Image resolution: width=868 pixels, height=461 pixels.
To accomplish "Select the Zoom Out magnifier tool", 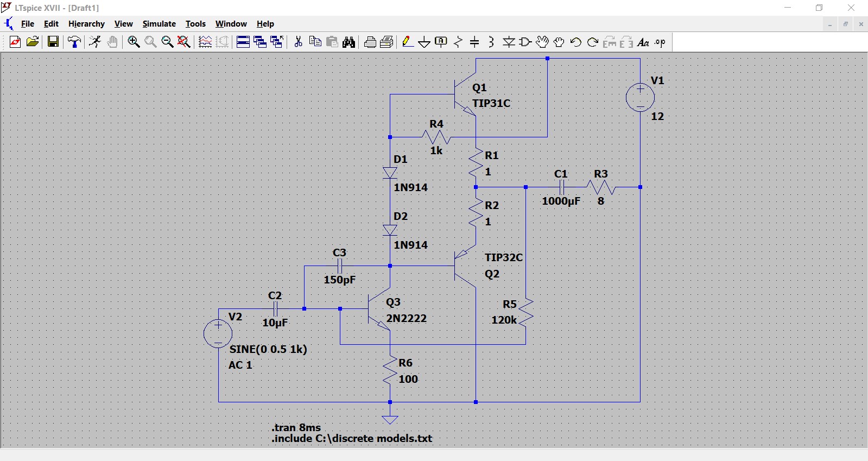I will pos(167,42).
